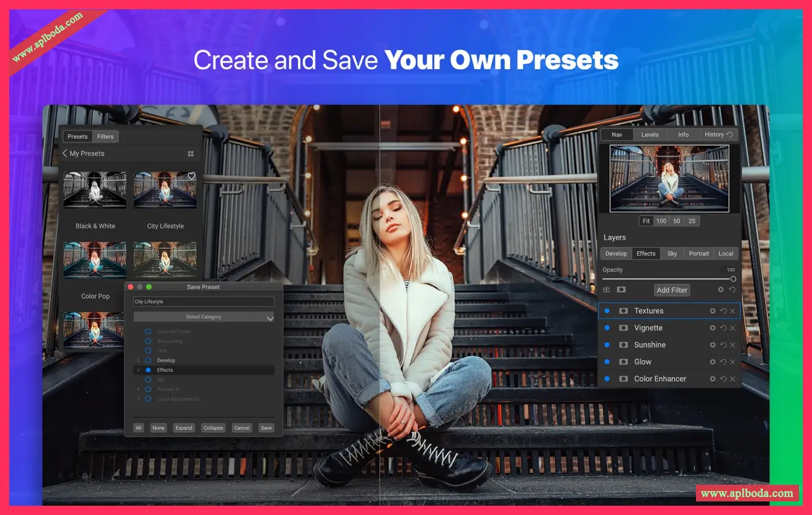Toggle Effects checkbox in Save Preset
Image resolution: width=812 pixels, height=515 pixels.
(x=148, y=370)
